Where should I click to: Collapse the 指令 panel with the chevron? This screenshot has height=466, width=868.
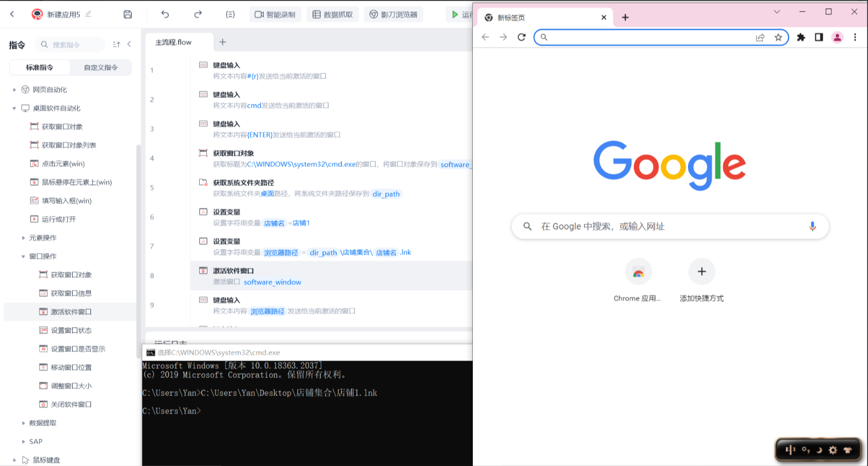(129, 44)
